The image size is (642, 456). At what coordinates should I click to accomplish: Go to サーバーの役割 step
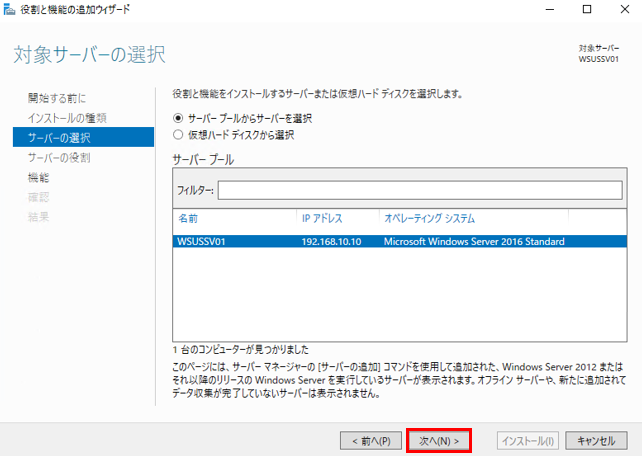60,157
